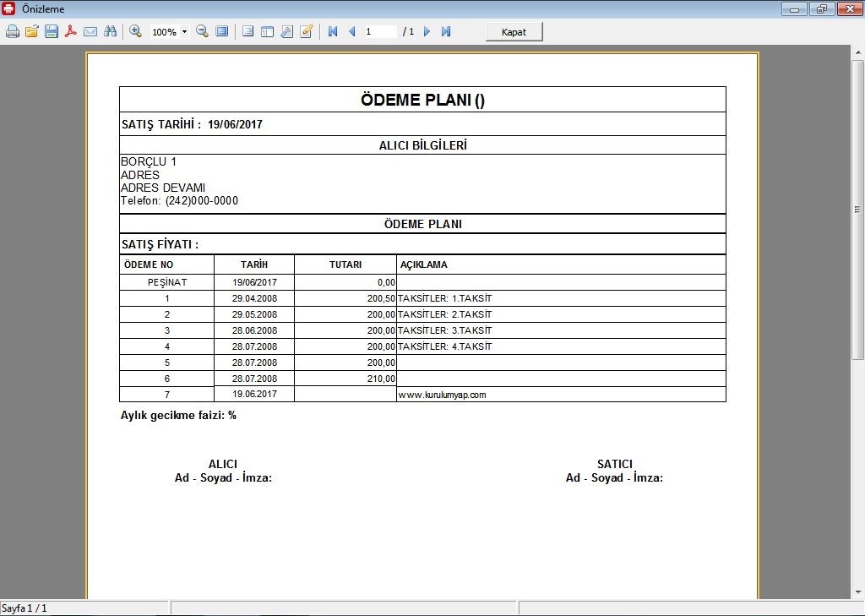The height and width of the screenshot is (616, 865).
Task: Click Aylık gecikme faizi: % text
Action: pos(178,416)
